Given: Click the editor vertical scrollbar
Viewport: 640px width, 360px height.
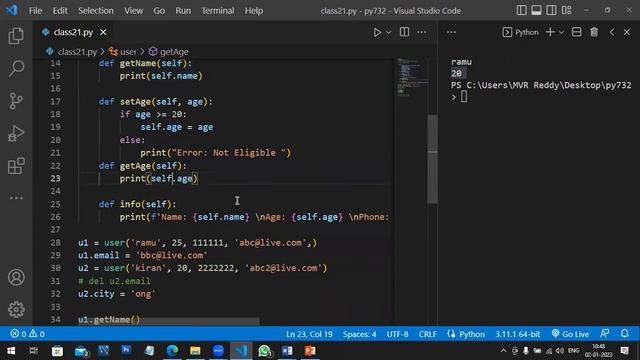Looking at the screenshot, I should pos(432,159).
